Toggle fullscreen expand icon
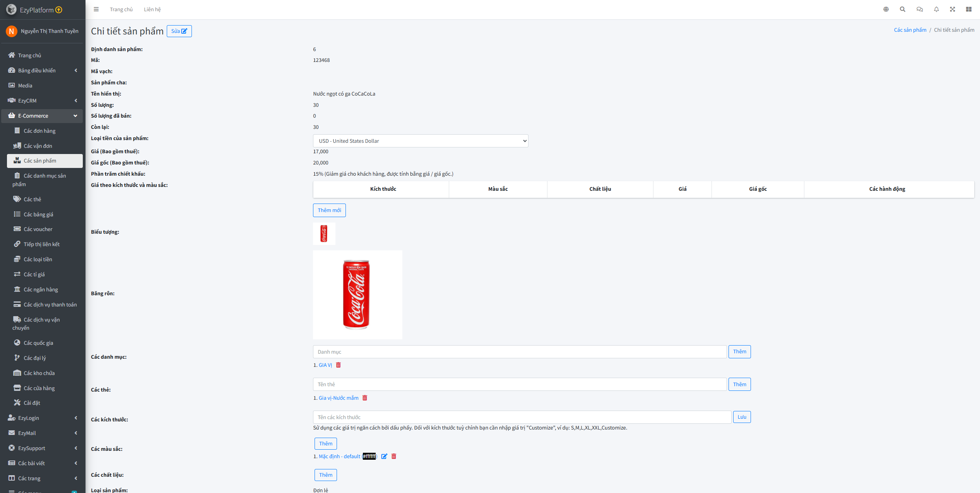The width and height of the screenshot is (980, 493). click(953, 9)
